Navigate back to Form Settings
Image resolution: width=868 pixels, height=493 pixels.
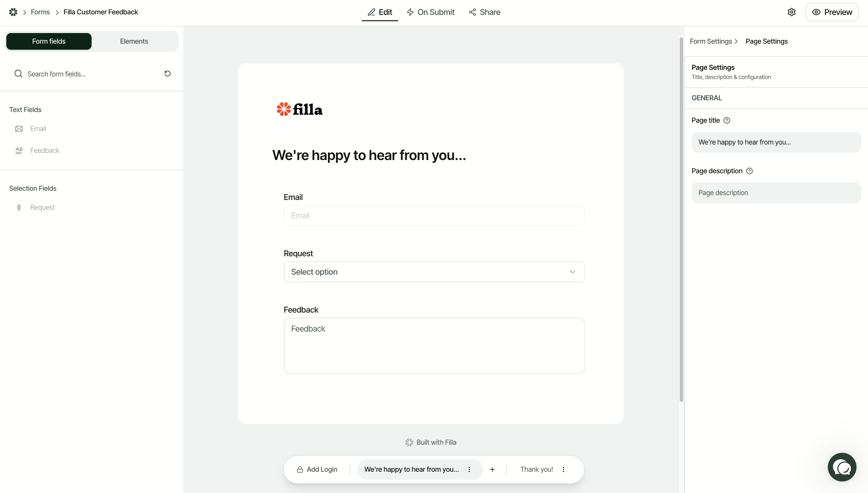711,41
